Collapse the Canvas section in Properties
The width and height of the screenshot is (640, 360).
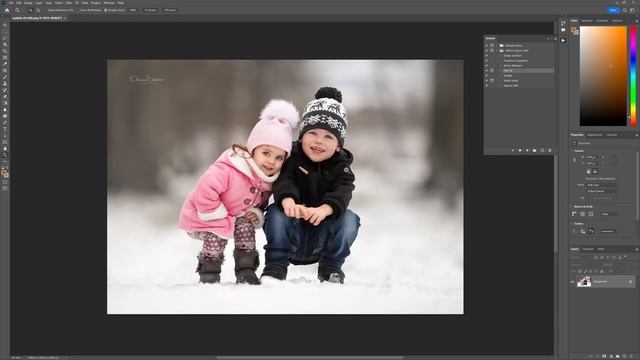click(x=572, y=151)
